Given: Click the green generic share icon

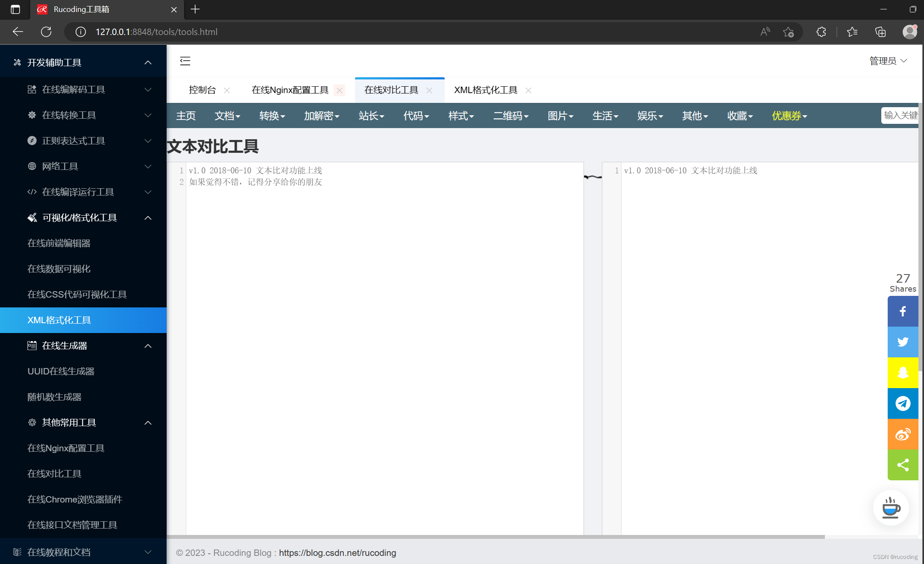Looking at the screenshot, I should click(902, 465).
